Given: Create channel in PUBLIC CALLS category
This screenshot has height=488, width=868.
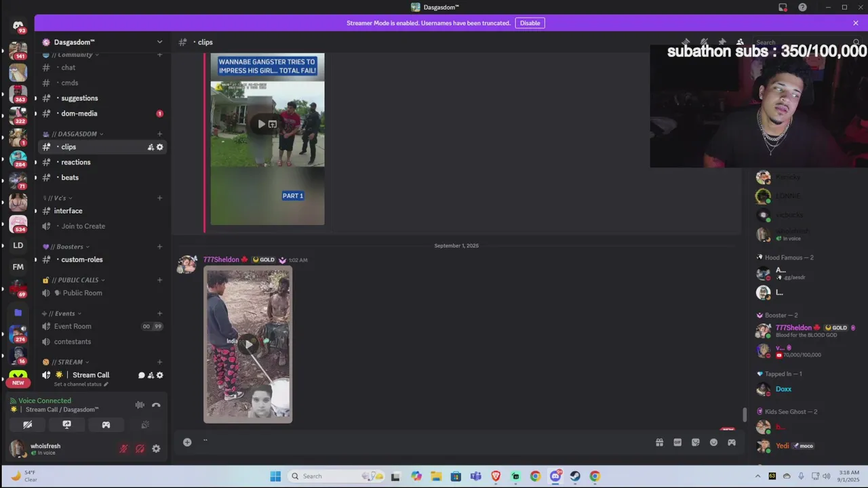Looking at the screenshot, I should coord(160,280).
